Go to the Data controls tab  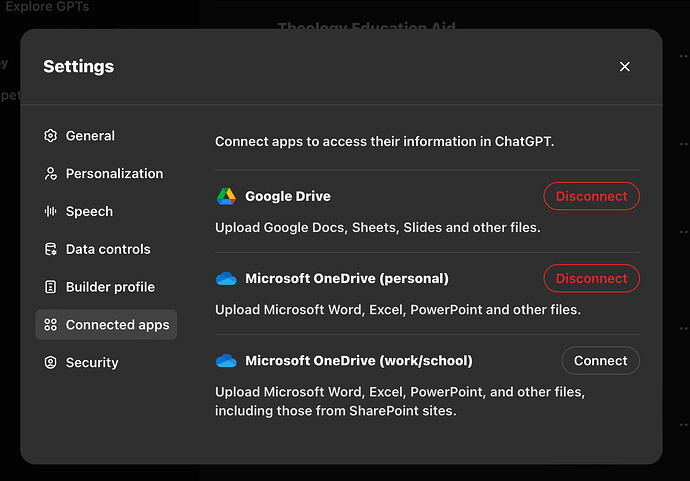[106, 249]
